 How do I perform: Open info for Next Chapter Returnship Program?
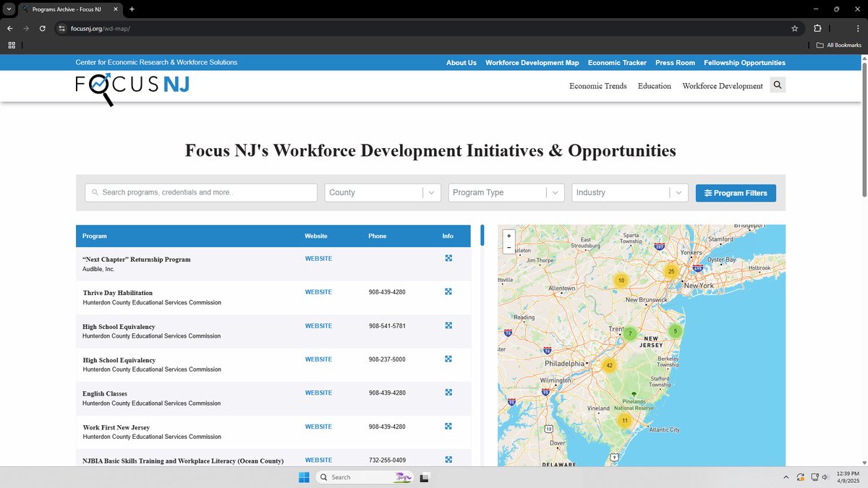click(448, 258)
